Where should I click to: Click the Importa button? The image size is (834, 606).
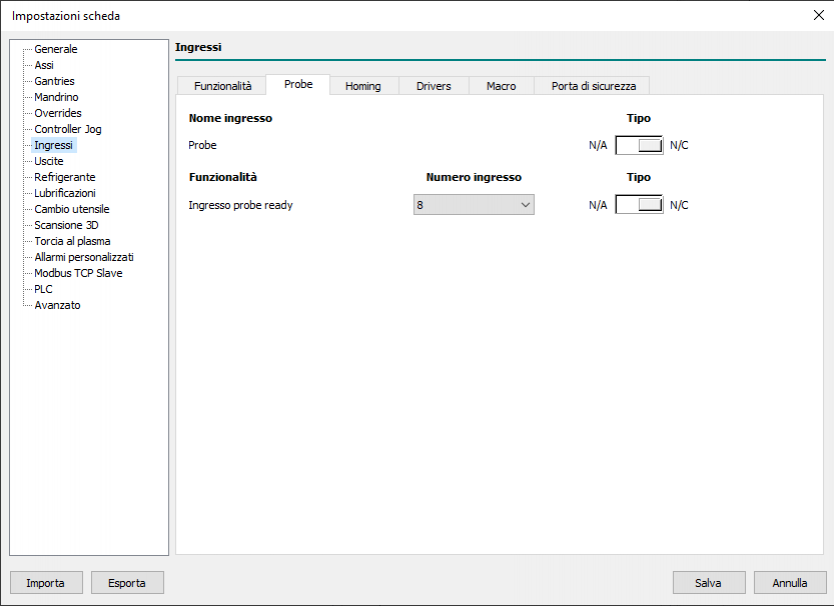(46, 583)
